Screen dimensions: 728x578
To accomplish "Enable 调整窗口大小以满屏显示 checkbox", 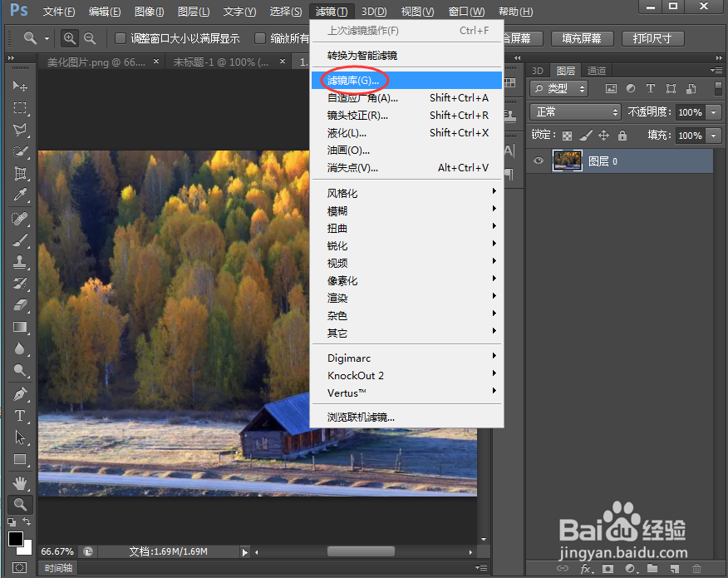I will coord(121,38).
